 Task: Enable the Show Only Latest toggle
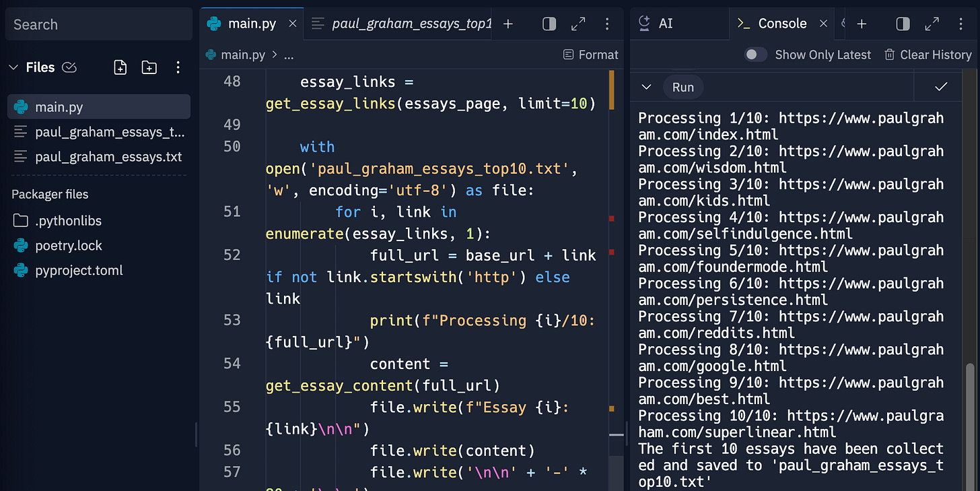click(756, 55)
